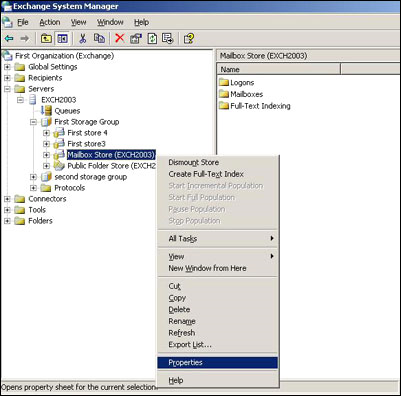Click the red Delete X toolbar icon
This screenshot has height=396, width=401.
pyautogui.click(x=120, y=38)
